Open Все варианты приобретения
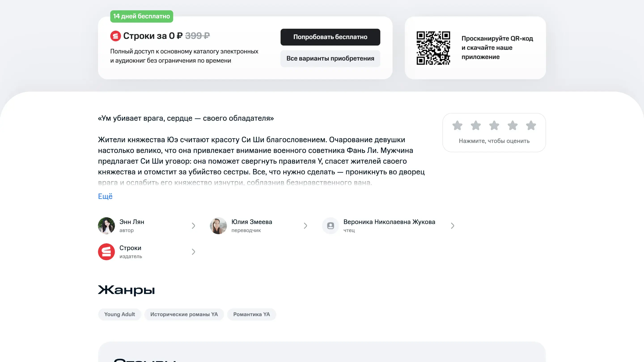 (x=330, y=59)
